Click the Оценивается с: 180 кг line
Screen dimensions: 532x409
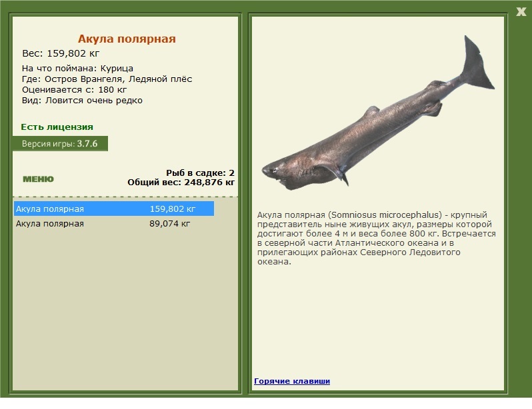pos(74,90)
